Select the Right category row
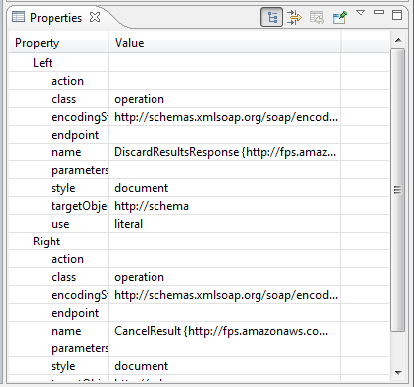This screenshot has width=414, height=387. click(198, 241)
